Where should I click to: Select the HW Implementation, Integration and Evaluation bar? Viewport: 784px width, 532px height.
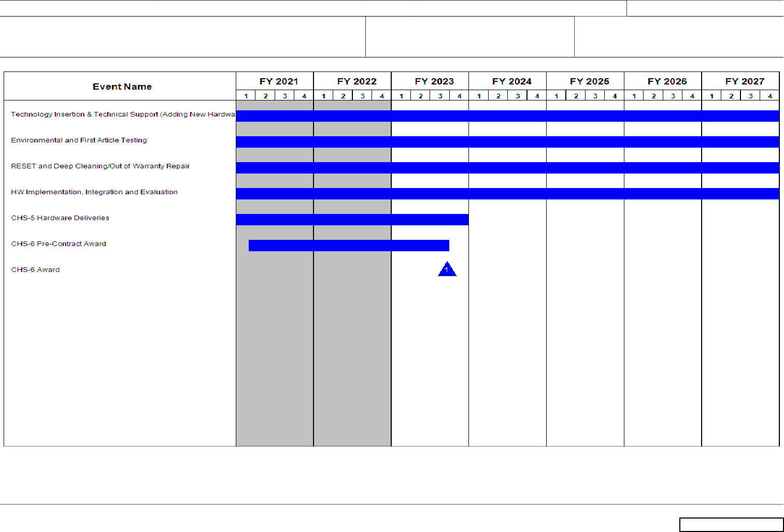tap(507, 194)
